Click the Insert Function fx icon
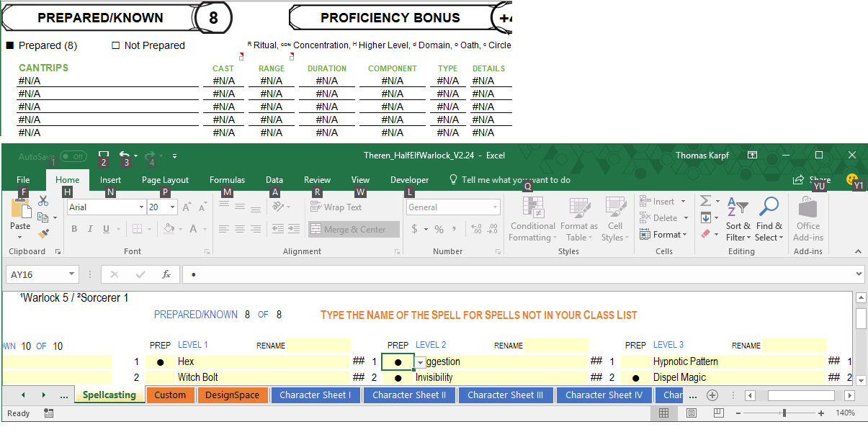Viewport: 868px width, 432px height. click(x=166, y=274)
